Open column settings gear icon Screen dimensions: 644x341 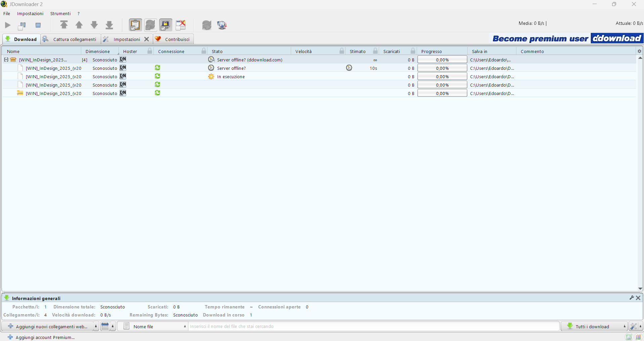(x=639, y=51)
